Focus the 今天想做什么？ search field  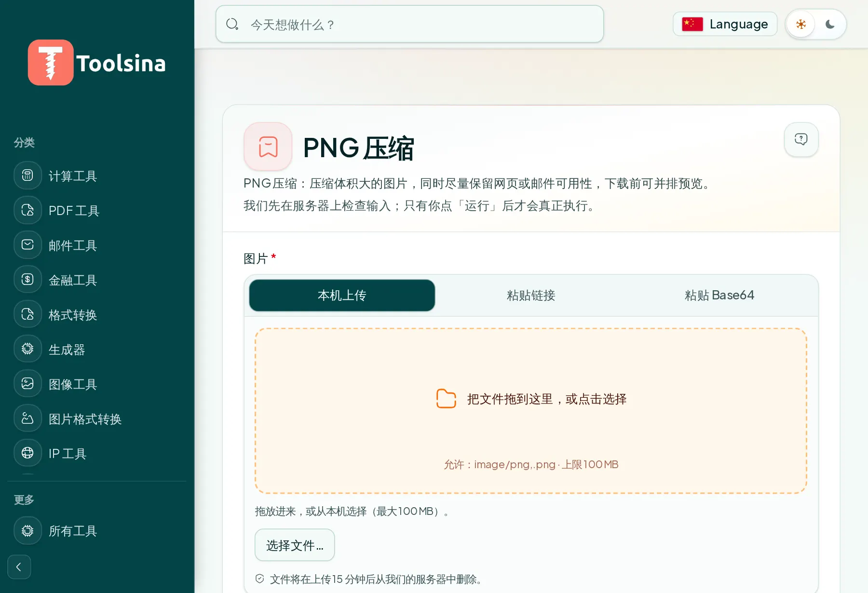tap(409, 24)
